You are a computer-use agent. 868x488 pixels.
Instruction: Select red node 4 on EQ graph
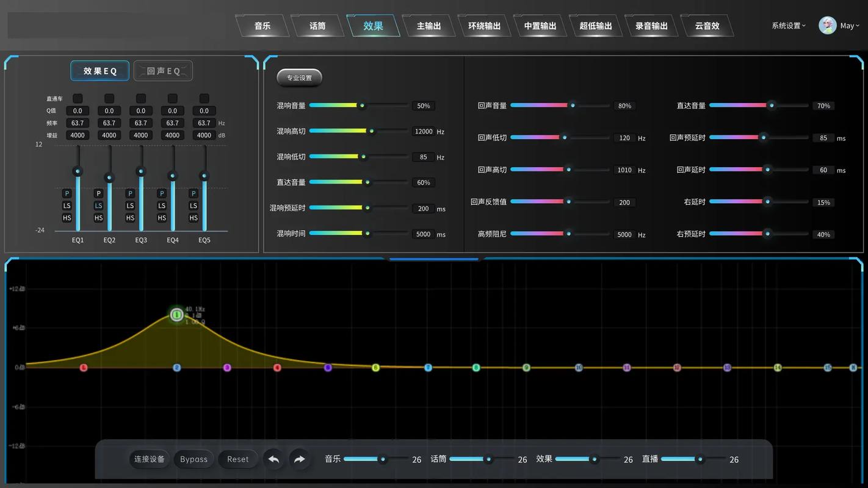click(x=277, y=368)
